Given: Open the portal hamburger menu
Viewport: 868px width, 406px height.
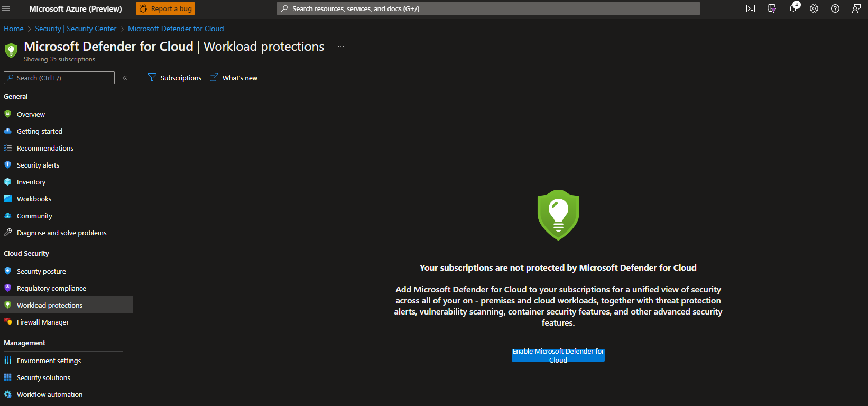Looking at the screenshot, I should (x=6, y=8).
